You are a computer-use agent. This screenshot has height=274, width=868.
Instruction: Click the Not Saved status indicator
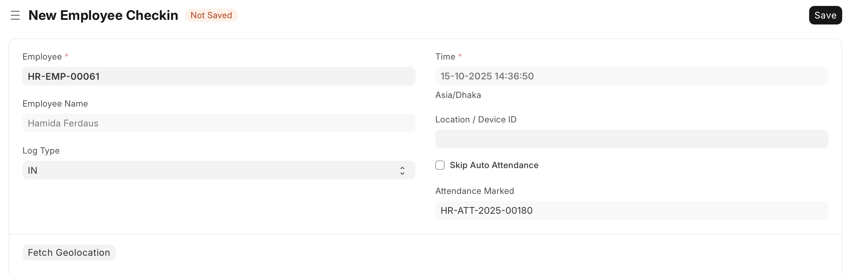211,16
